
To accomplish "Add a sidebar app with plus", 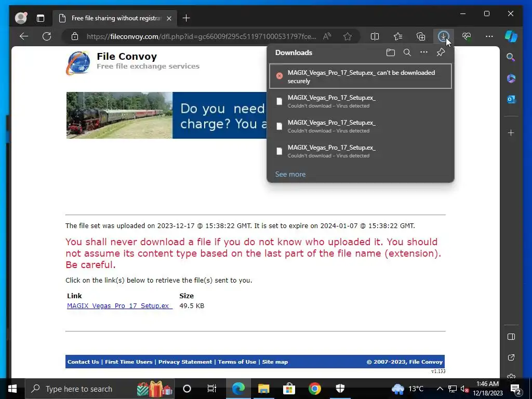I will pos(511,132).
